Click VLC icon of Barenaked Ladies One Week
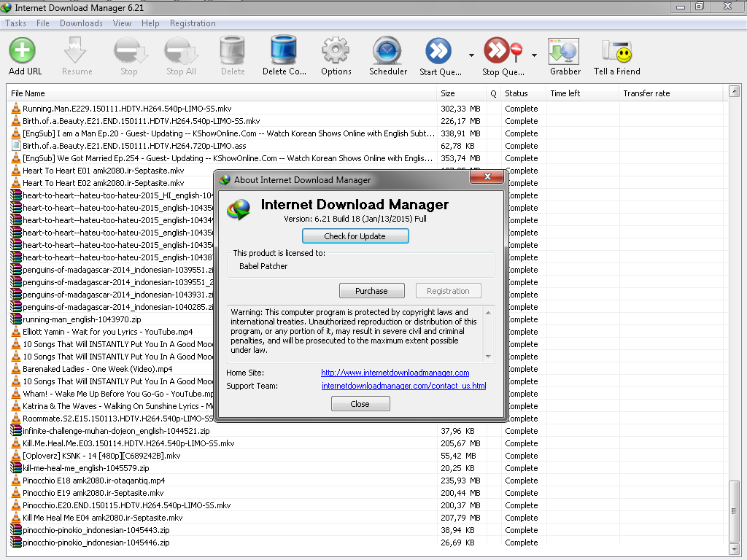747x560 pixels. (16, 368)
